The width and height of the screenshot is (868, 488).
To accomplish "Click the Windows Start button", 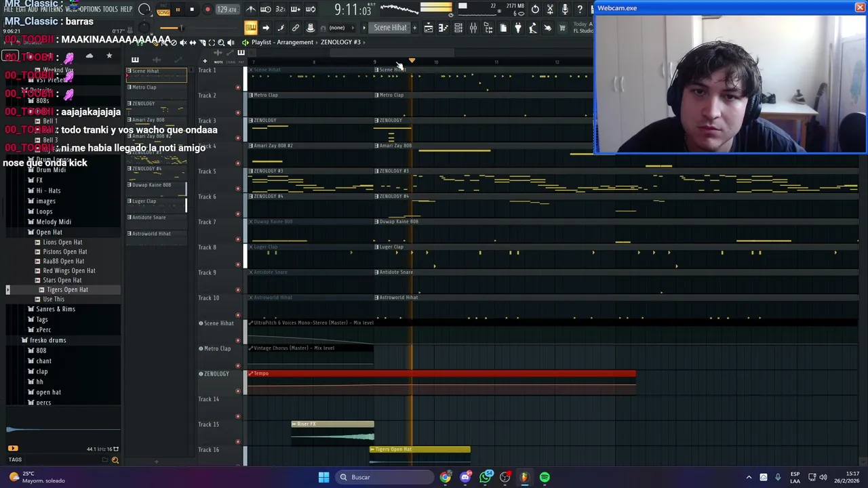I will click(x=323, y=477).
